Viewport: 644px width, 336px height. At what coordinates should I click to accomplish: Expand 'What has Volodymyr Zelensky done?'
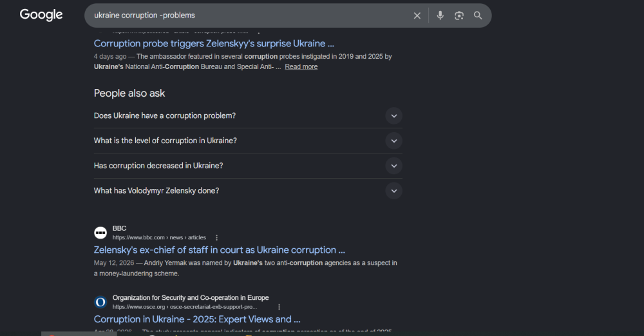tap(248, 191)
